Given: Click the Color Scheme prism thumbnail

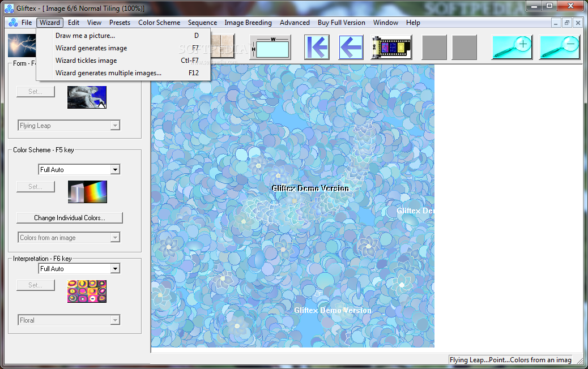Looking at the screenshot, I should click(87, 192).
